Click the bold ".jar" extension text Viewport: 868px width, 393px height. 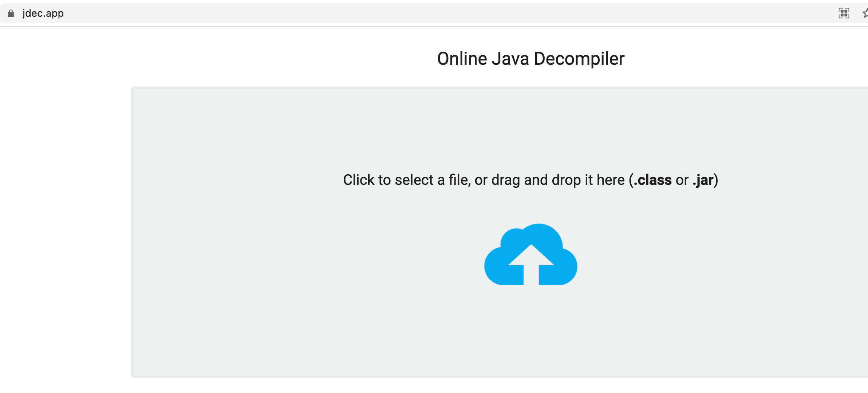(703, 180)
